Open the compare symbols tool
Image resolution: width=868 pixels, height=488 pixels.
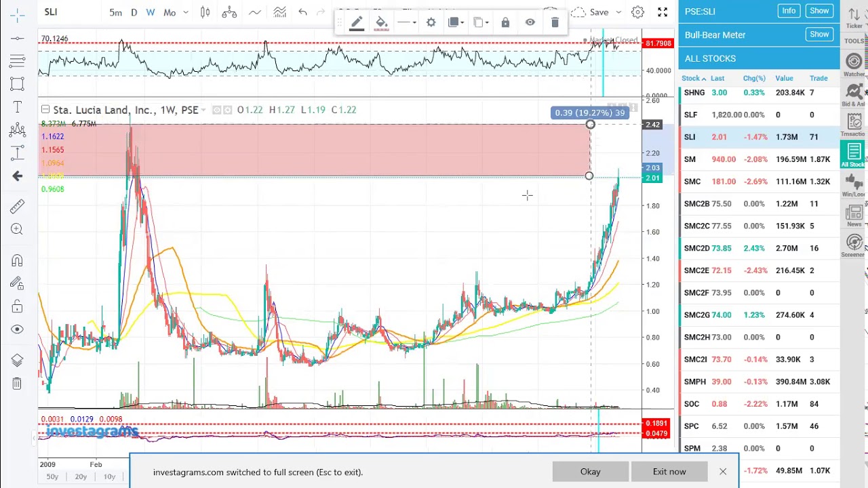pos(229,12)
